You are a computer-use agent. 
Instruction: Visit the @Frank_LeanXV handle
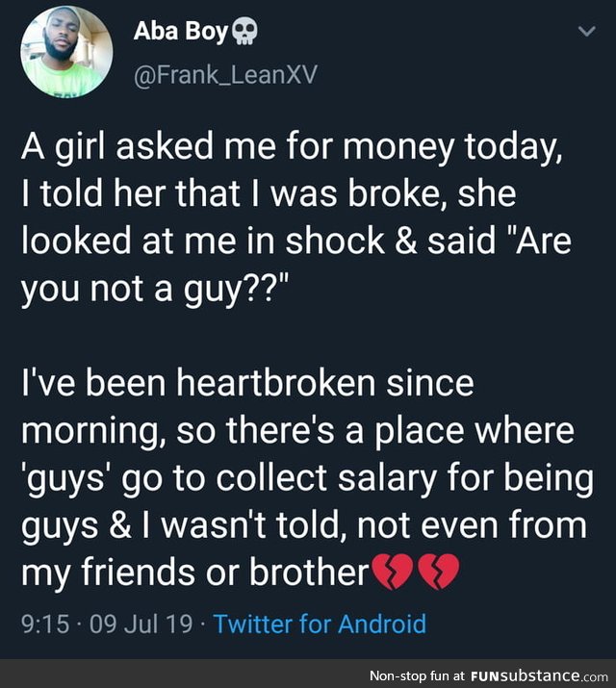[225, 75]
